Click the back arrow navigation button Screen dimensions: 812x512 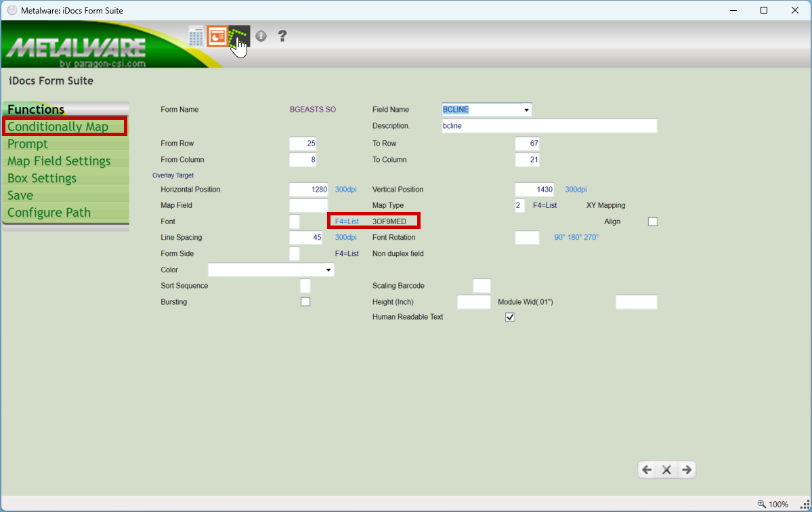[647, 469]
